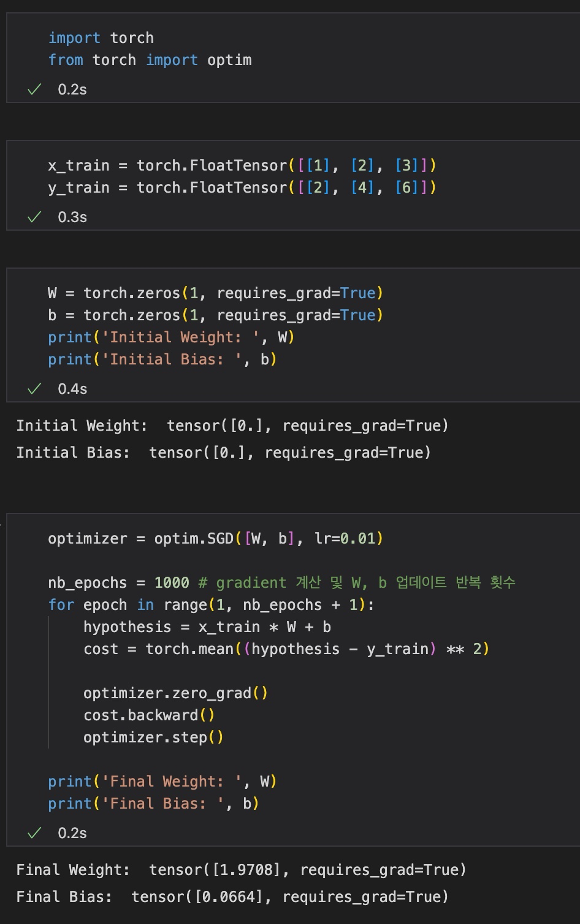Screen dimensions: 580x924
Task: Click the 'for epoch in range' line
Action: (212, 605)
